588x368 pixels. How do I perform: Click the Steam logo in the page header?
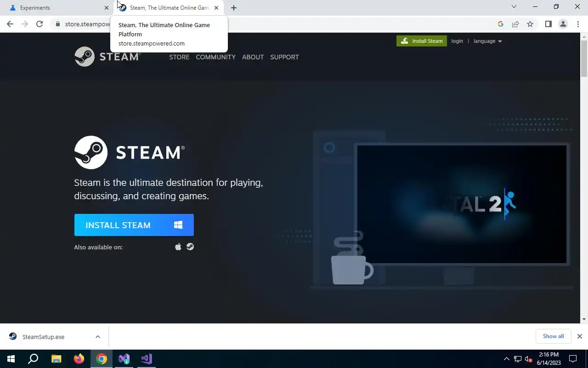pos(107,57)
